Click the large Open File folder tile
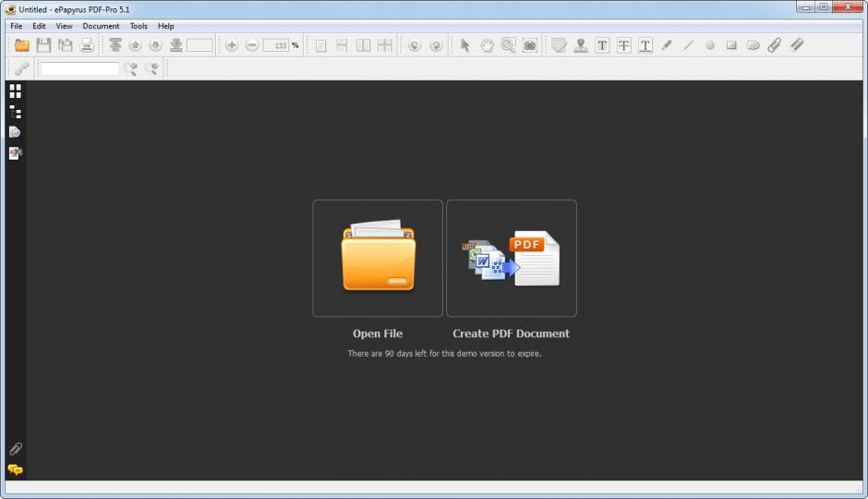 pyautogui.click(x=378, y=258)
